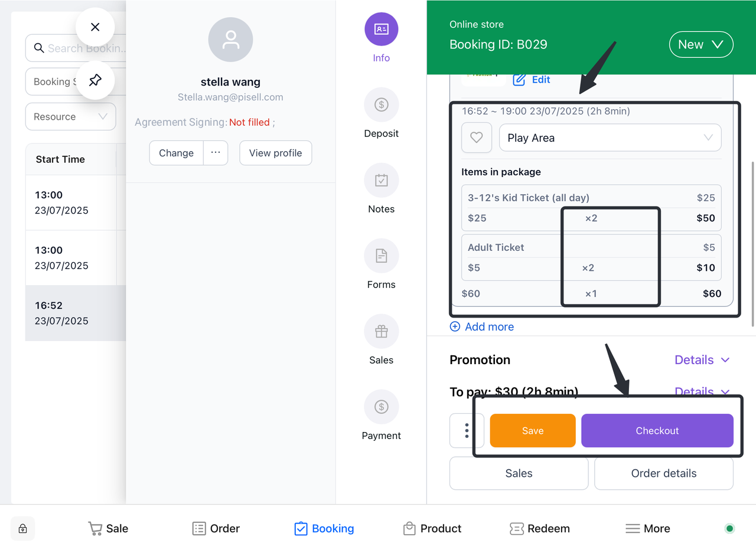Open the Forms section

point(381,256)
